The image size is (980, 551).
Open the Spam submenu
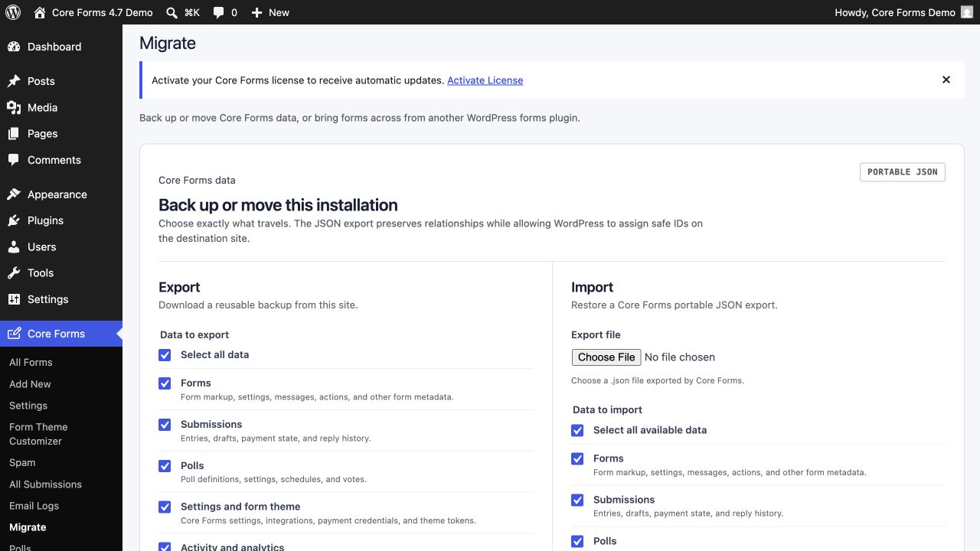(x=22, y=463)
